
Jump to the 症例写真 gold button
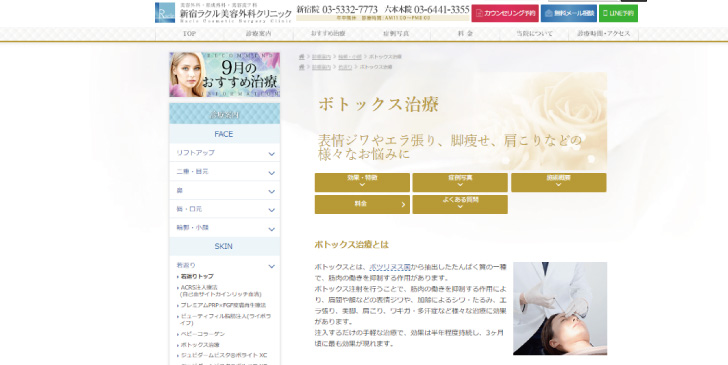click(460, 182)
